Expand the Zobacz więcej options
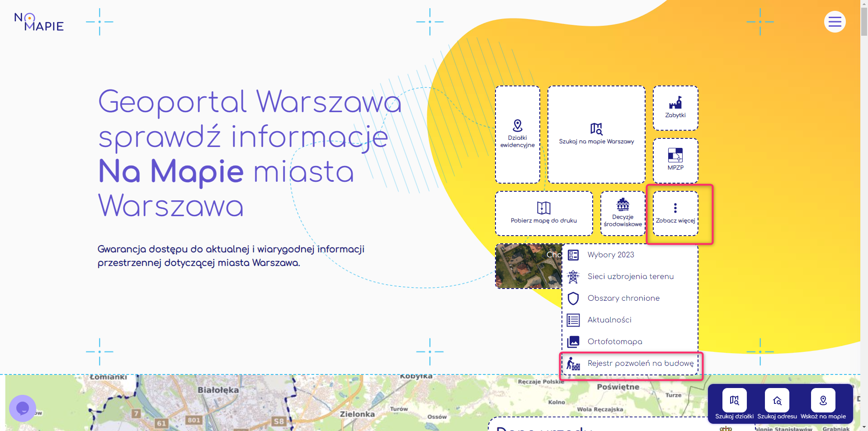 click(675, 213)
